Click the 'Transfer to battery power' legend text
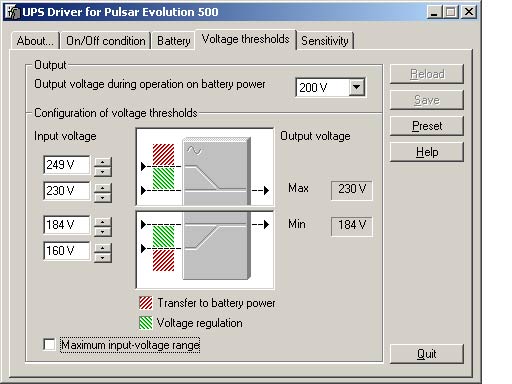Viewport: 512px width, 384px height. [216, 303]
